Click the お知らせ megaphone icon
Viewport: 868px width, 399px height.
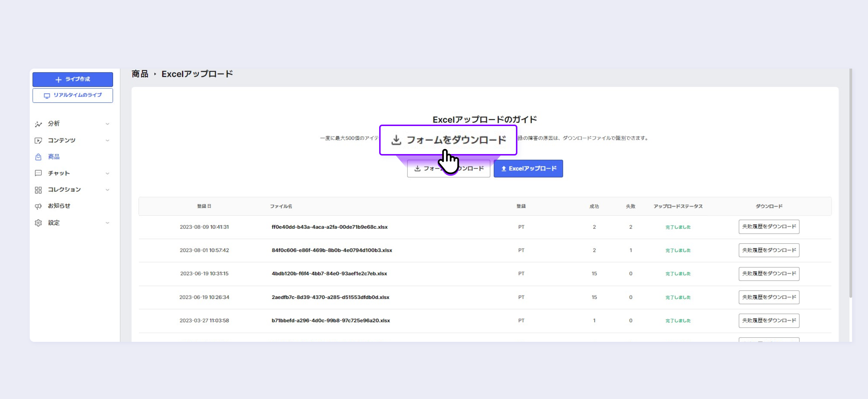point(39,206)
